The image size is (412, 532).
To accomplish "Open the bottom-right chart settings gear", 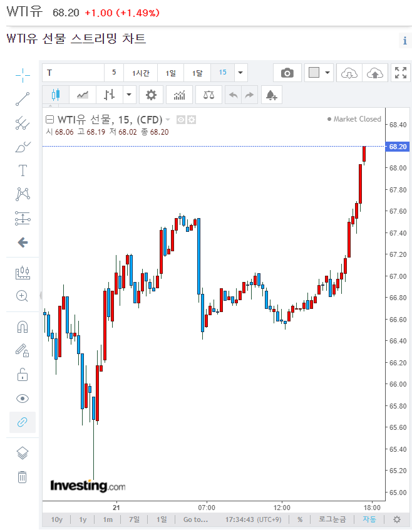I will pyautogui.click(x=397, y=519).
